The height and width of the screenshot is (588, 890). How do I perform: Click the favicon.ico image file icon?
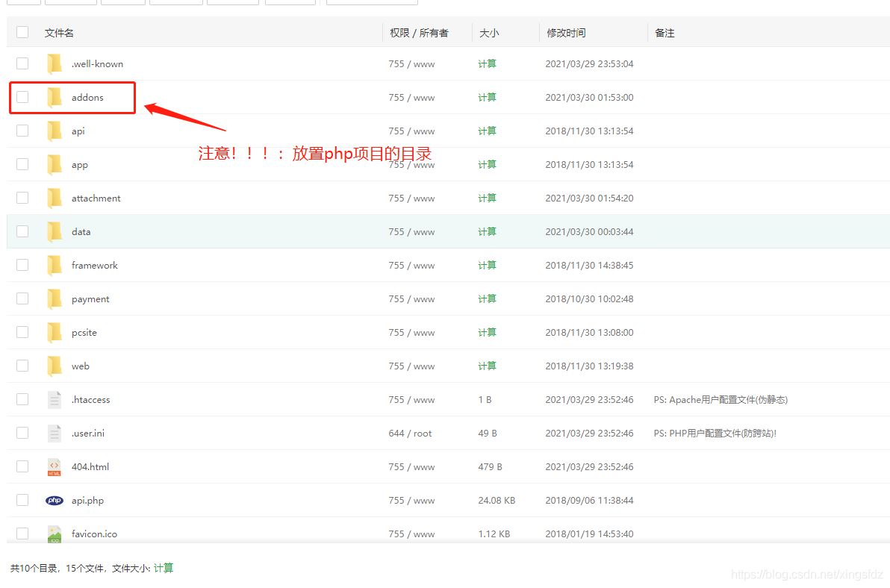tap(55, 534)
